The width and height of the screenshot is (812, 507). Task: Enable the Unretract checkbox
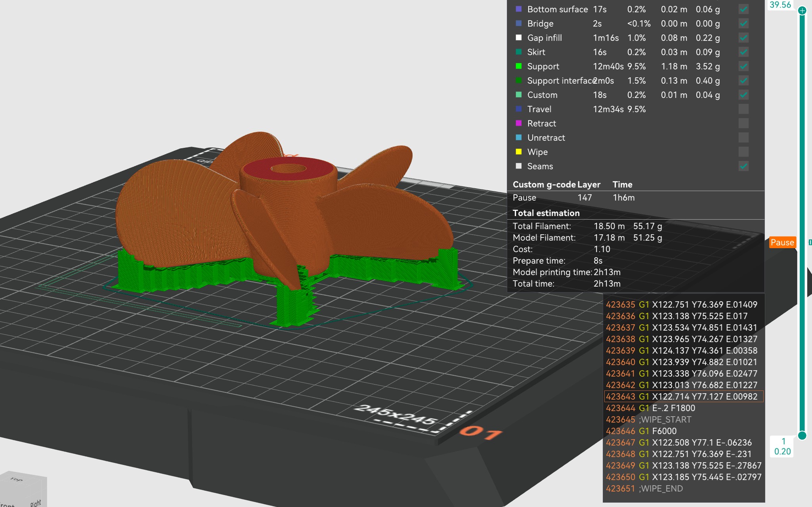pyautogui.click(x=743, y=138)
